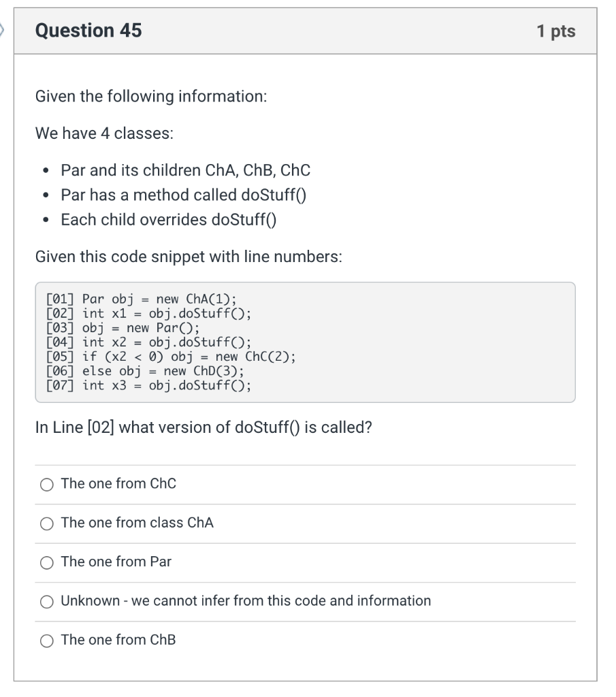Select answer option 'The one from ChC'

point(47,484)
